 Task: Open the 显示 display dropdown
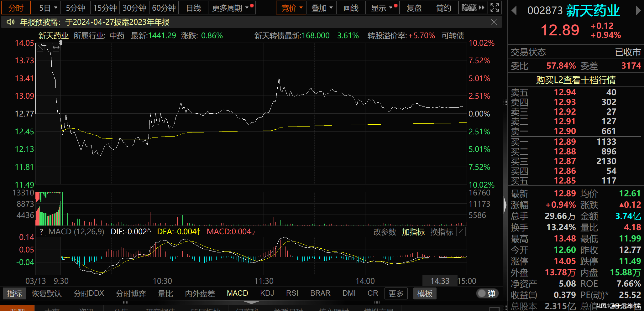[x=383, y=8]
